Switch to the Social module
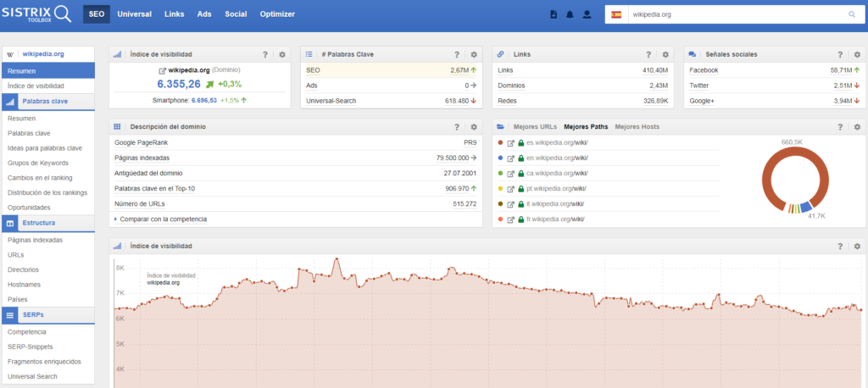Image resolution: width=868 pixels, height=388 pixels. click(236, 14)
